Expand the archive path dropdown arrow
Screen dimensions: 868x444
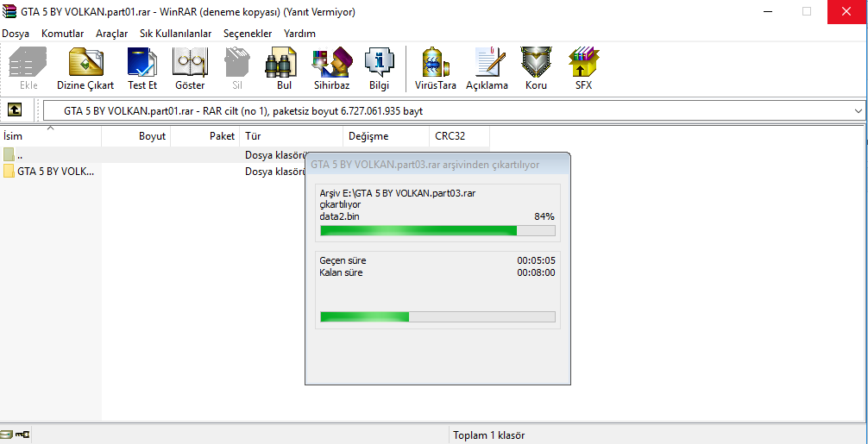(858, 111)
